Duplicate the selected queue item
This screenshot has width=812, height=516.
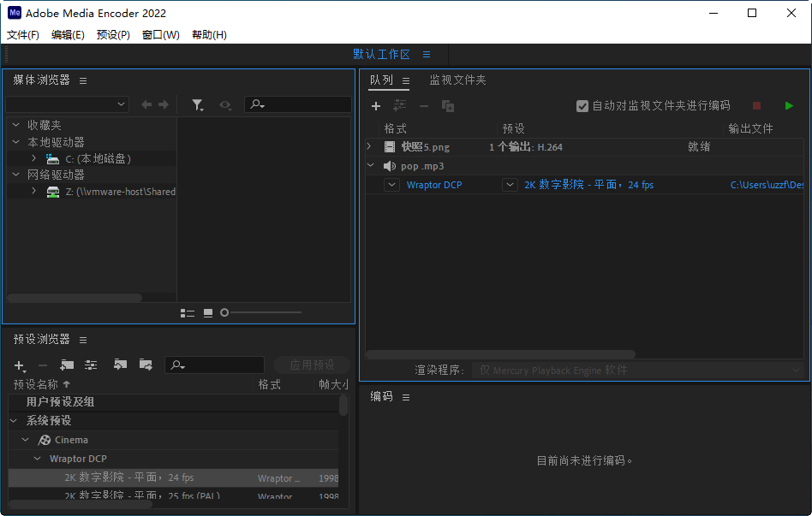coord(447,106)
